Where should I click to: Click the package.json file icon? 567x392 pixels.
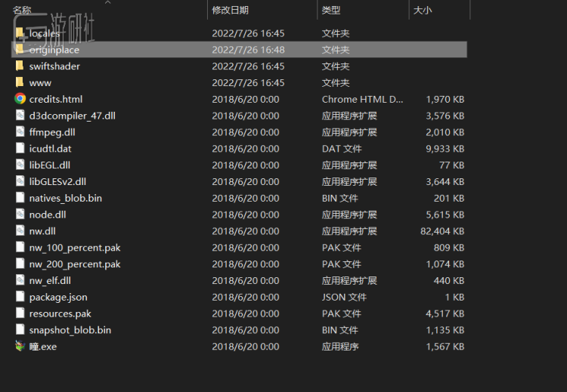point(20,297)
